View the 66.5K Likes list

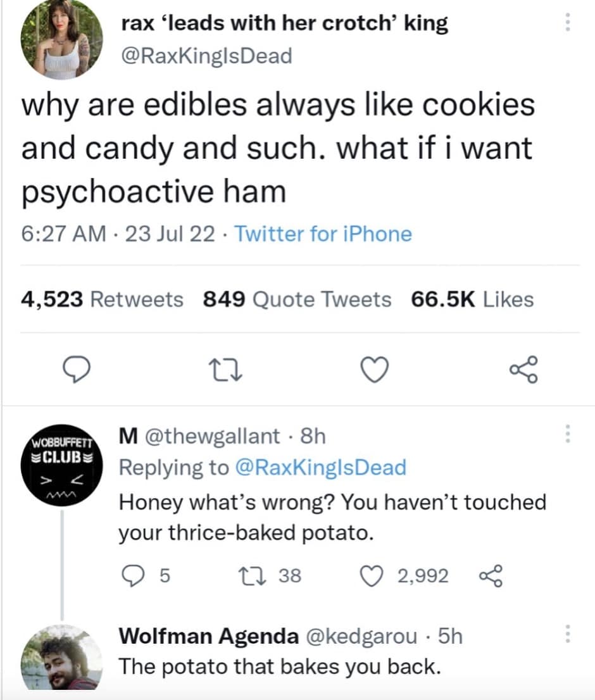472,299
